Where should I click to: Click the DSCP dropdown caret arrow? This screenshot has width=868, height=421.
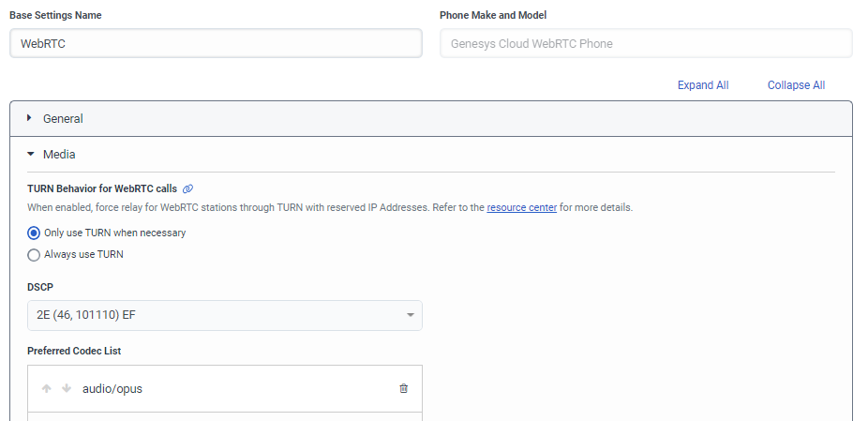tap(411, 315)
